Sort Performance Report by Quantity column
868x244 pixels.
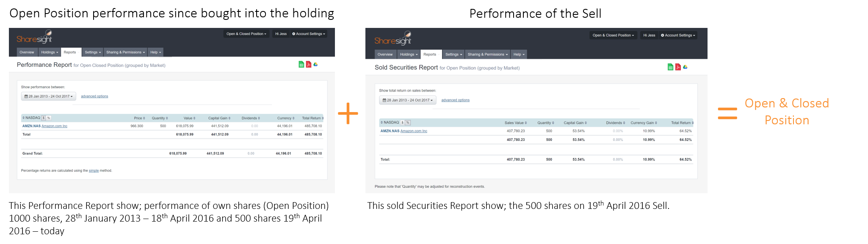click(x=160, y=118)
